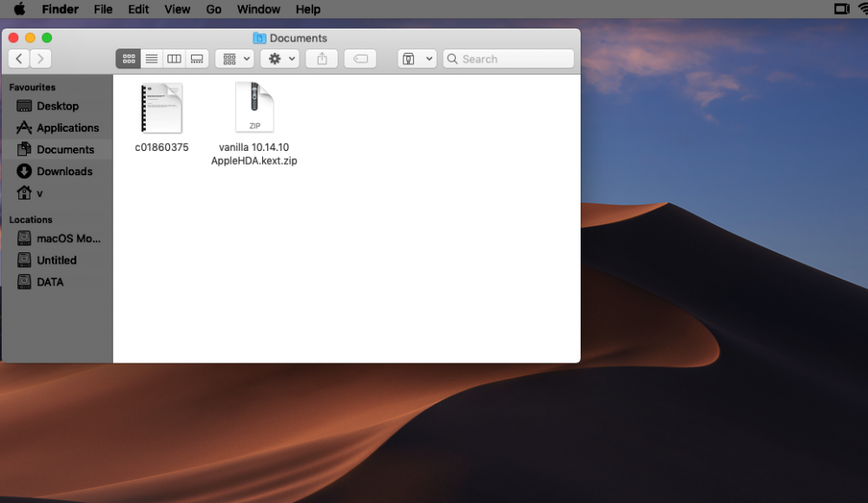
Task: Click the Locations sidebar heading
Action: pyautogui.click(x=30, y=219)
